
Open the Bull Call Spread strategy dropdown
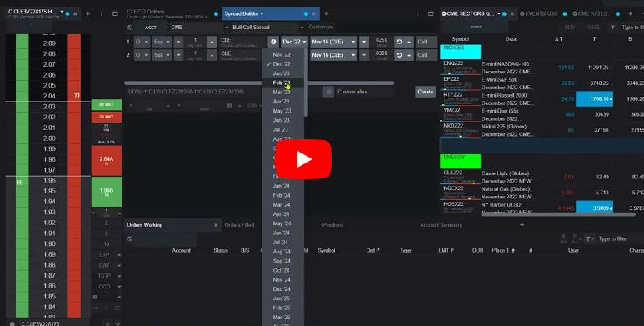267,28
